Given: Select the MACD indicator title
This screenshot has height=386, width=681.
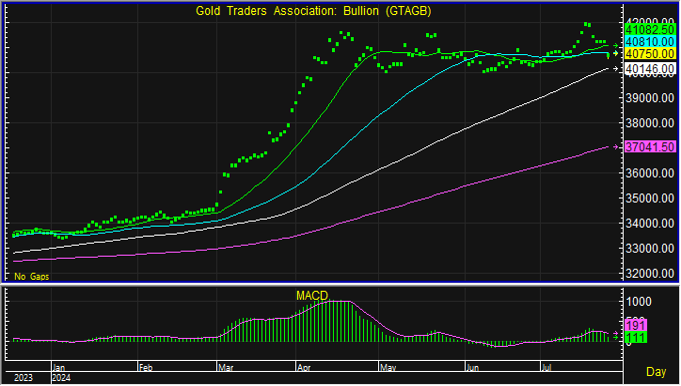Looking at the screenshot, I should click(312, 296).
